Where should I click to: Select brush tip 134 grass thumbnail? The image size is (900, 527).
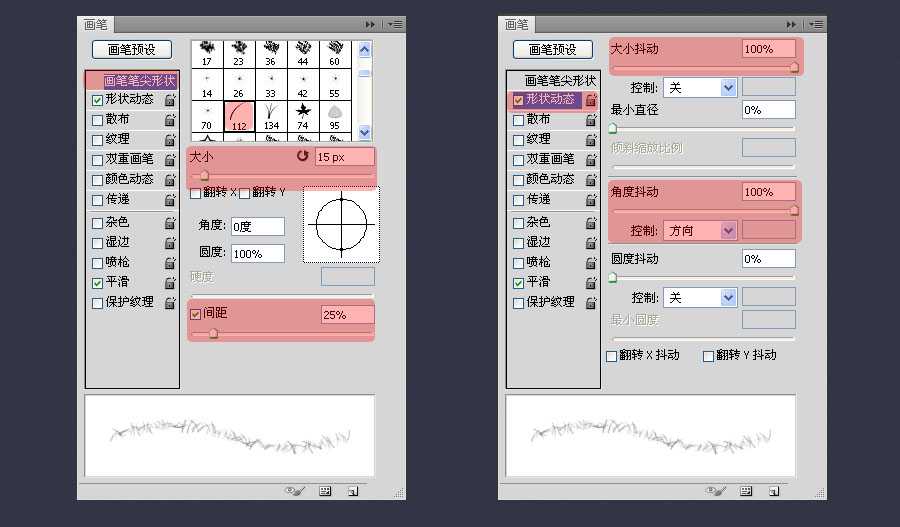pos(271,117)
